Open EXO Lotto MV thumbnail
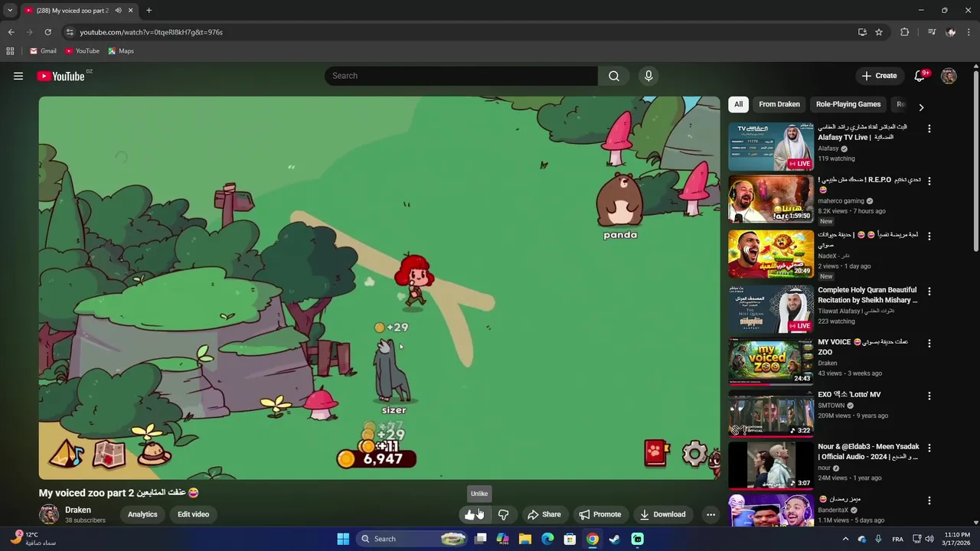This screenshot has height=551, width=980. (x=771, y=413)
